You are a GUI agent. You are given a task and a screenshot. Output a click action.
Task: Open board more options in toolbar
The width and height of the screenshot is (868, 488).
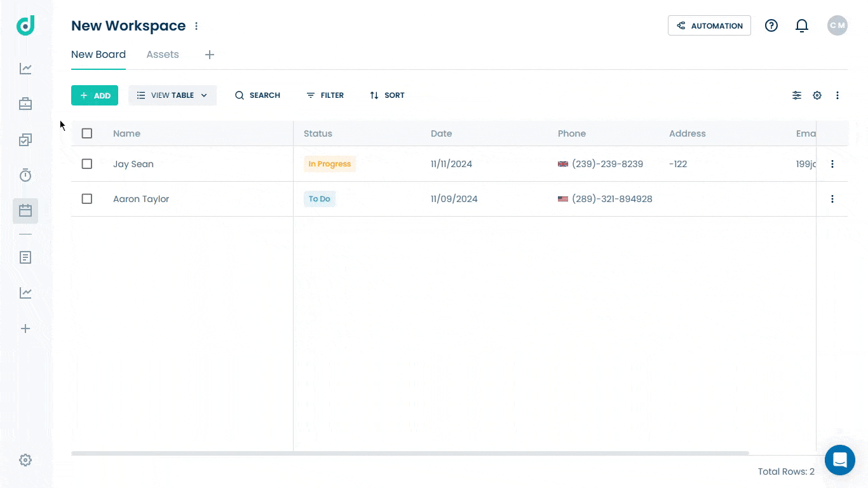coord(837,95)
